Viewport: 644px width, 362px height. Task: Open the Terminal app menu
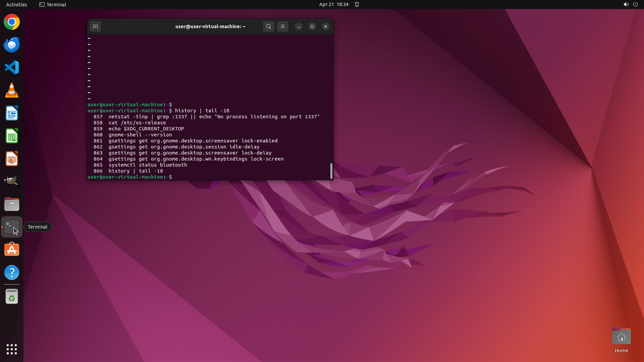tap(53, 4)
